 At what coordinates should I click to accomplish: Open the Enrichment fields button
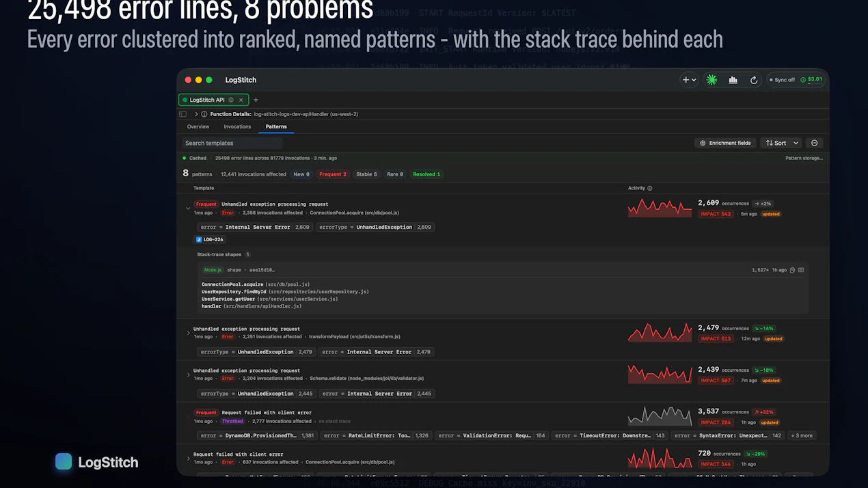pos(725,143)
